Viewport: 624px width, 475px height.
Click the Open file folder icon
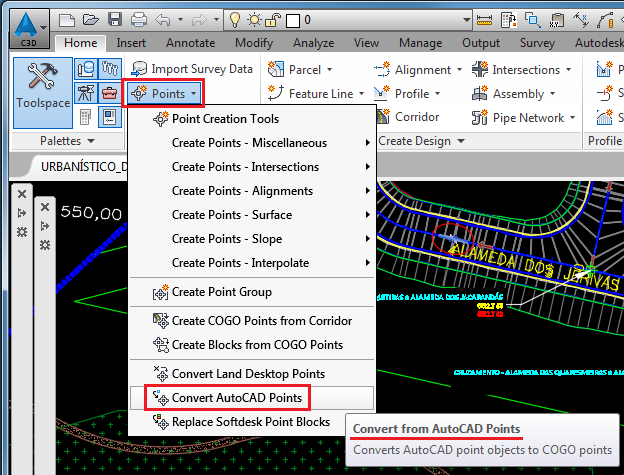click(x=91, y=19)
